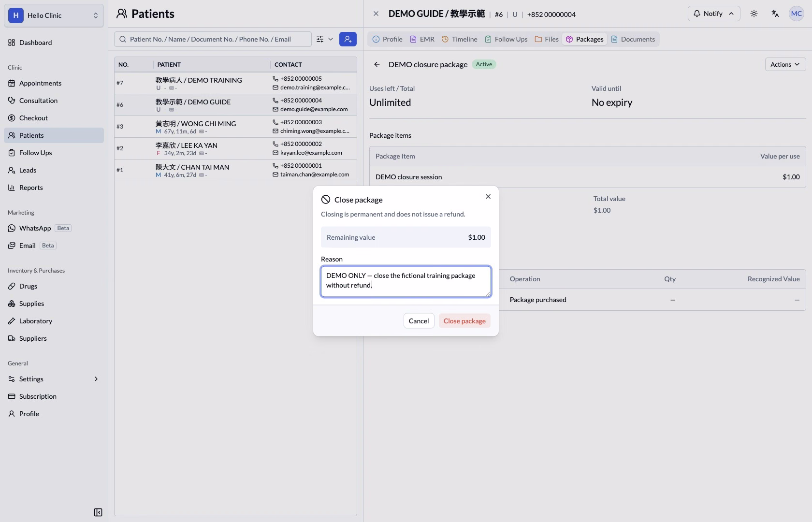Switch to the Timeline tab
This screenshot has height=522, width=812.
pos(459,39)
